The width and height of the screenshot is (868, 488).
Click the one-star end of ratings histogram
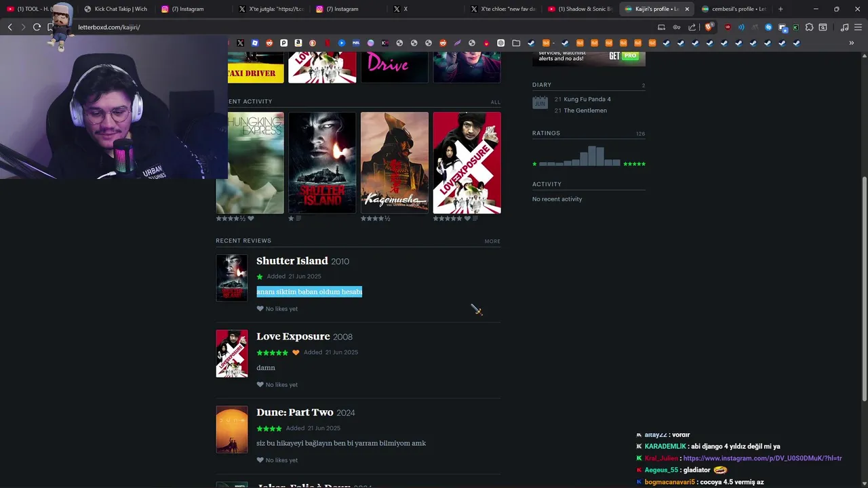tap(534, 164)
